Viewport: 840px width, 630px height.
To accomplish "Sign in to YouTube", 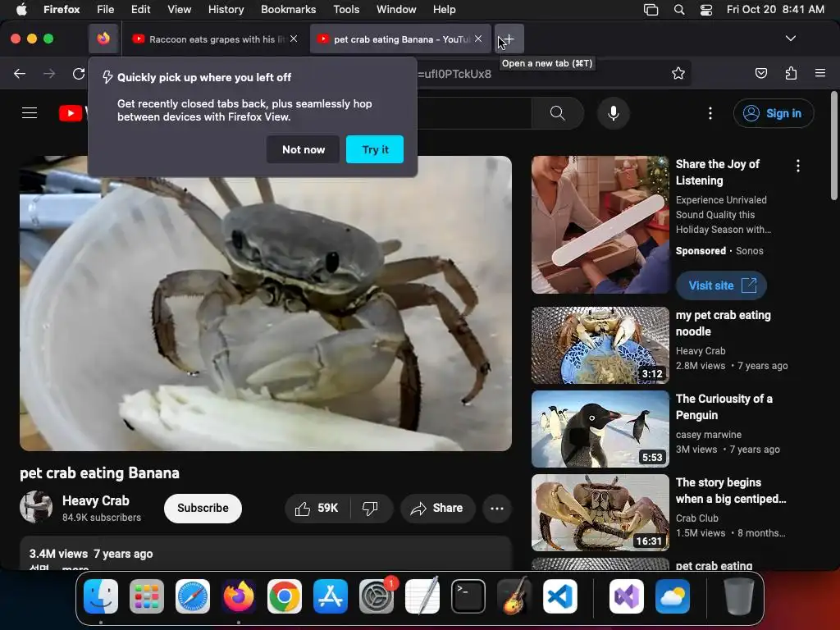I will coord(774,113).
